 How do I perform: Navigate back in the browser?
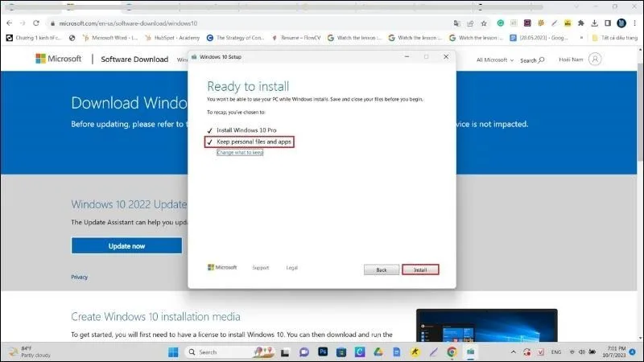pos(9,23)
